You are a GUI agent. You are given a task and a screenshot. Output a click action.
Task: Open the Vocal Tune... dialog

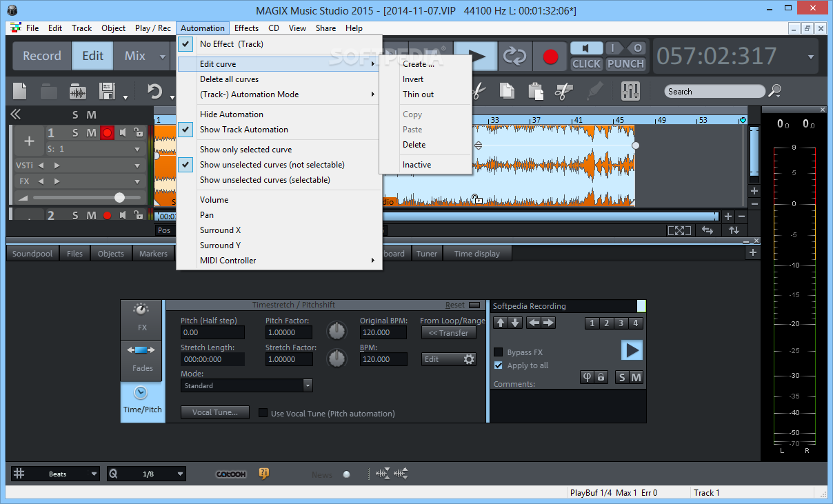coord(215,412)
